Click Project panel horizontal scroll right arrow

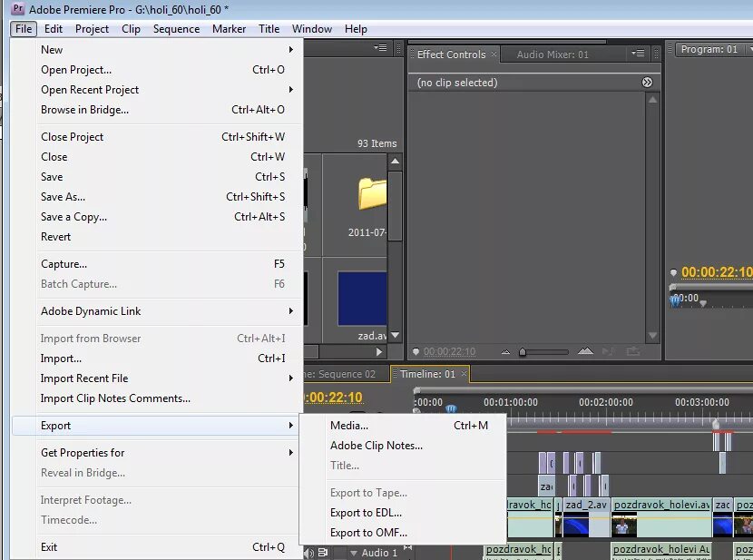379,352
